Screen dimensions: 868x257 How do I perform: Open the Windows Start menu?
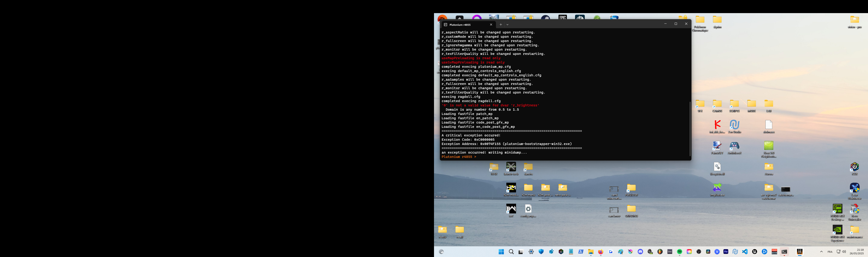[x=501, y=252]
